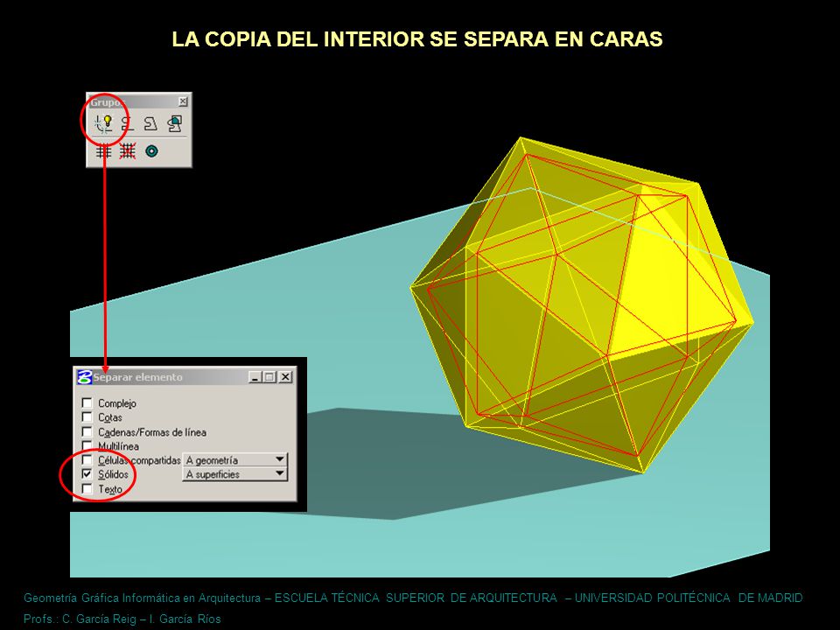The height and width of the screenshot is (630, 840).
Task: Open the A geometría dropdown
Action: 235,459
